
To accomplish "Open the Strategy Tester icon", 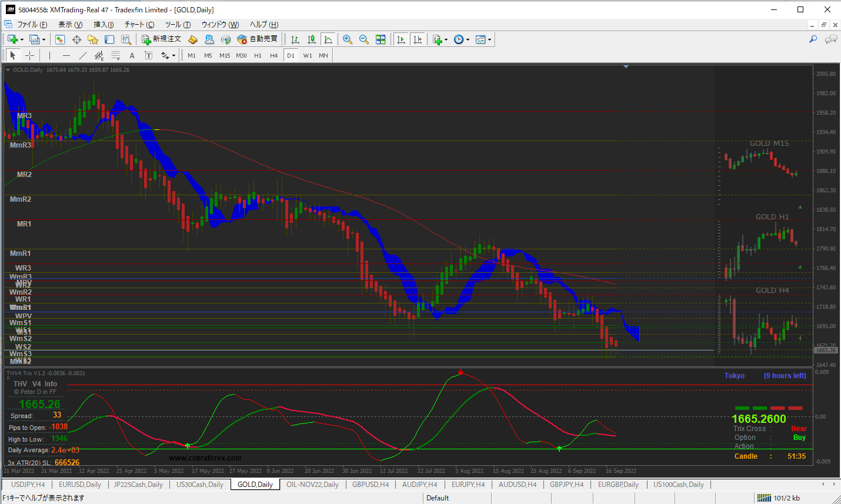I will point(126,39).
